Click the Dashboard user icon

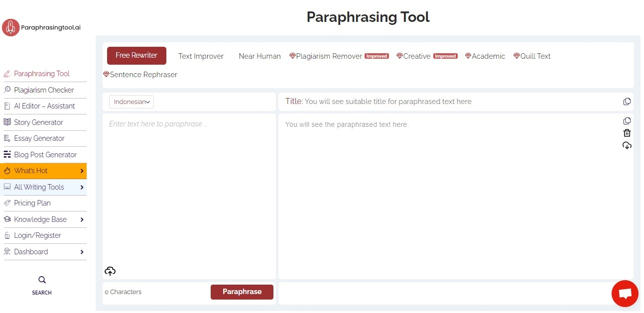(7, 252)
